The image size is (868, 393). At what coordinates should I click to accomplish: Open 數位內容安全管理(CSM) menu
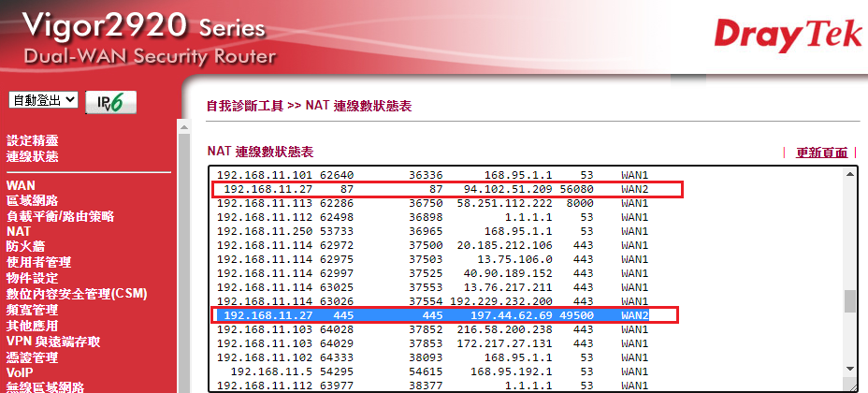pos(77,294)
